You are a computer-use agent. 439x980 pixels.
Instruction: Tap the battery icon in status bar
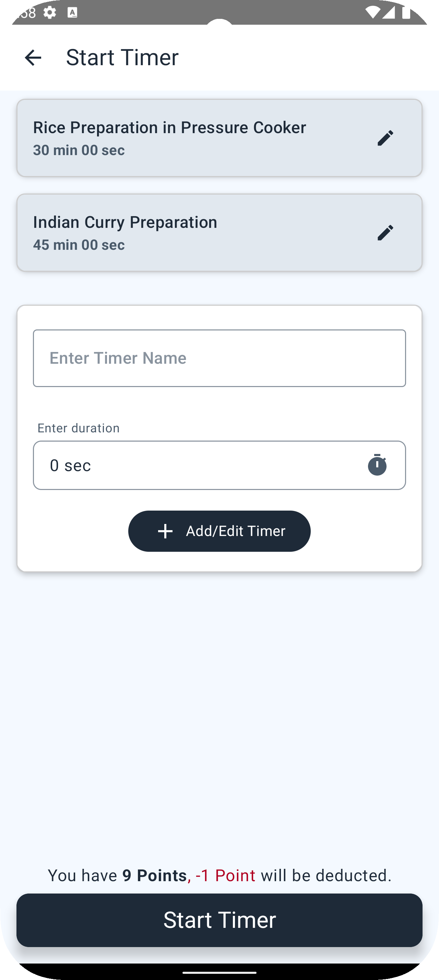(x=406, y=13)
